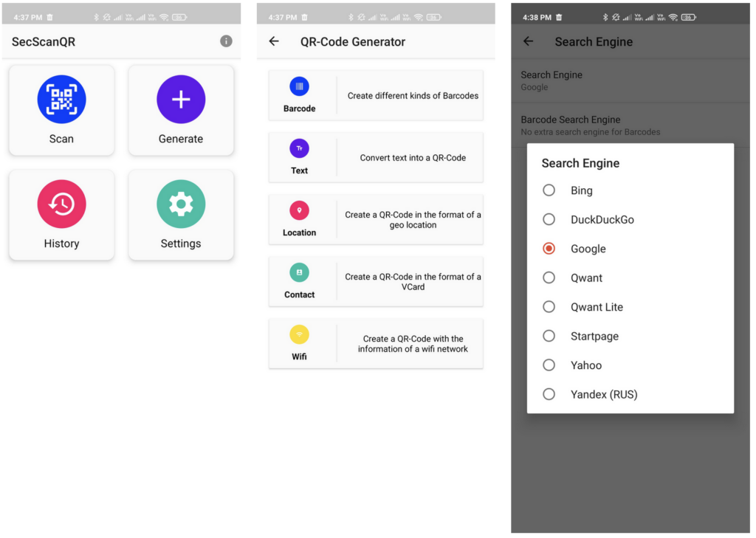Screen dimensions: 756x538
Task: Go back from QR-Code Generator screen
Action: (x=274, y=41)
